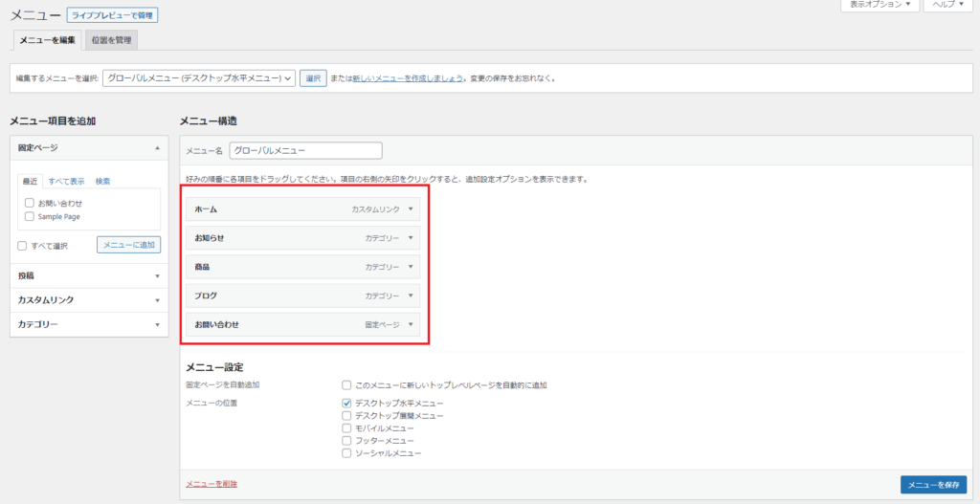Screen dimensions: 980x504
Task: Select the ブログ menu item title
Action: coord(206,296)
